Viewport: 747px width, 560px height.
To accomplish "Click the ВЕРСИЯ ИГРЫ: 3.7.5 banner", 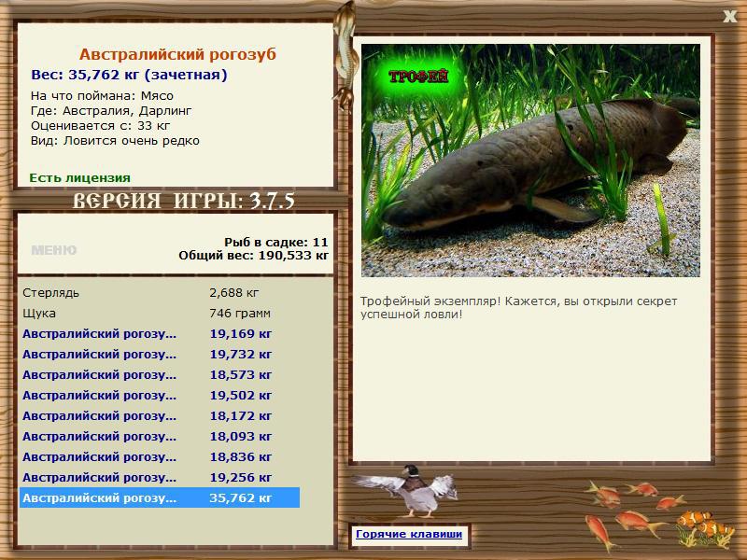I will click(183, 201).
